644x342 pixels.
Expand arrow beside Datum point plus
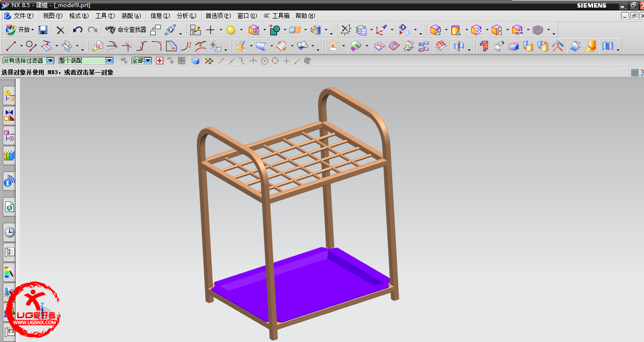(x=221, y=30)
